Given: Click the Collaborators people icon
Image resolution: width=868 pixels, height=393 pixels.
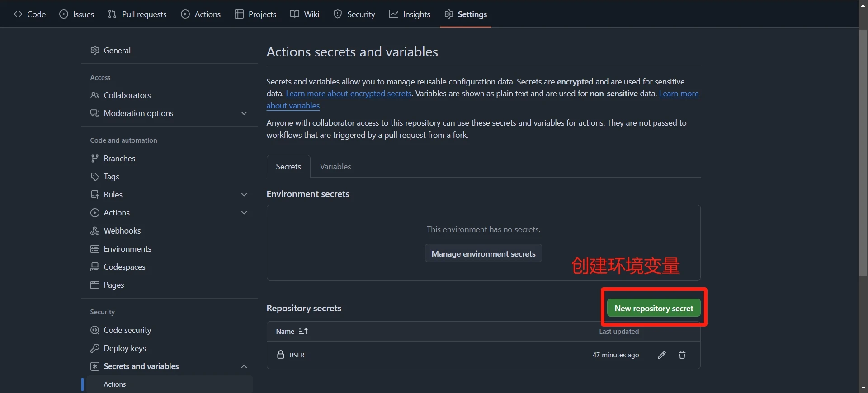Looking at the screenshot, I should click(94, 95).
